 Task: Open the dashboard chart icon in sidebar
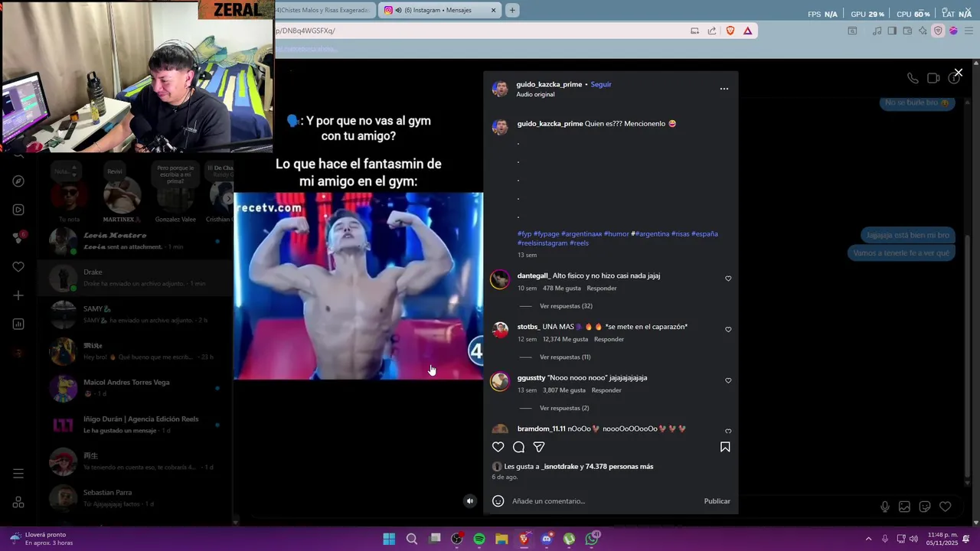click(x=18, y=324)
